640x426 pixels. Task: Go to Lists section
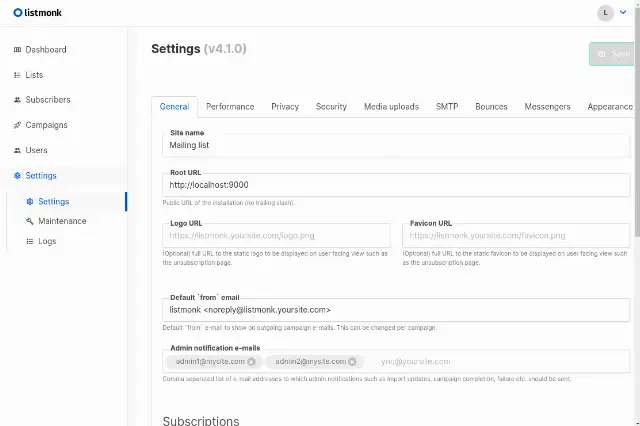(34, 75)
